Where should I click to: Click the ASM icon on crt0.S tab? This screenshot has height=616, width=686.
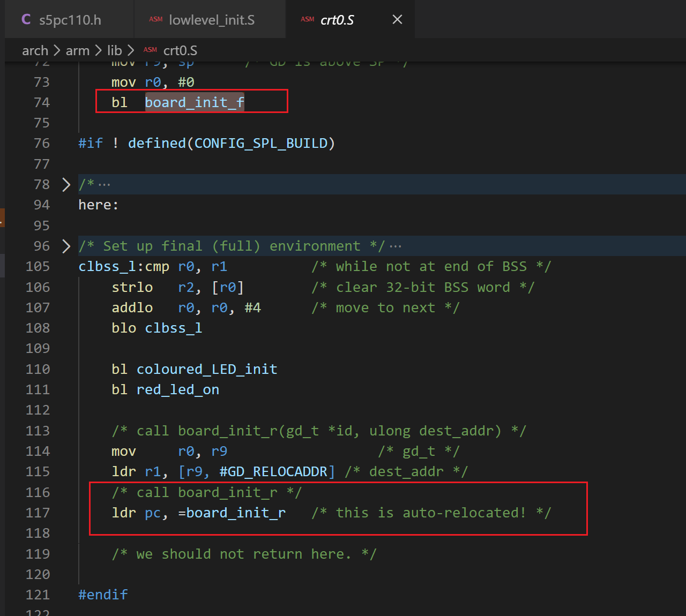[307, 19]
